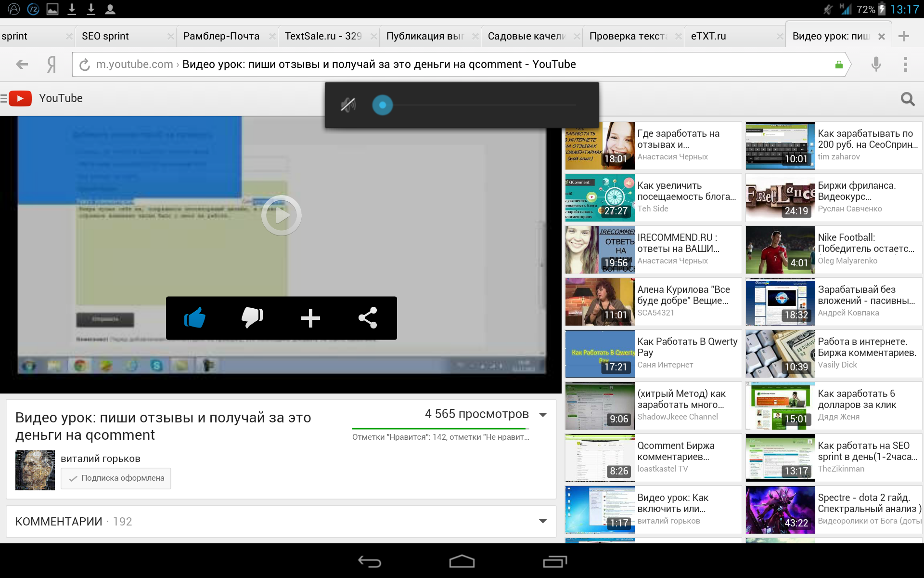Viewport: 924px width, 578px height.
Task: Click the 43:22 Spectre video thumbnail
Action: click(781, 510)
